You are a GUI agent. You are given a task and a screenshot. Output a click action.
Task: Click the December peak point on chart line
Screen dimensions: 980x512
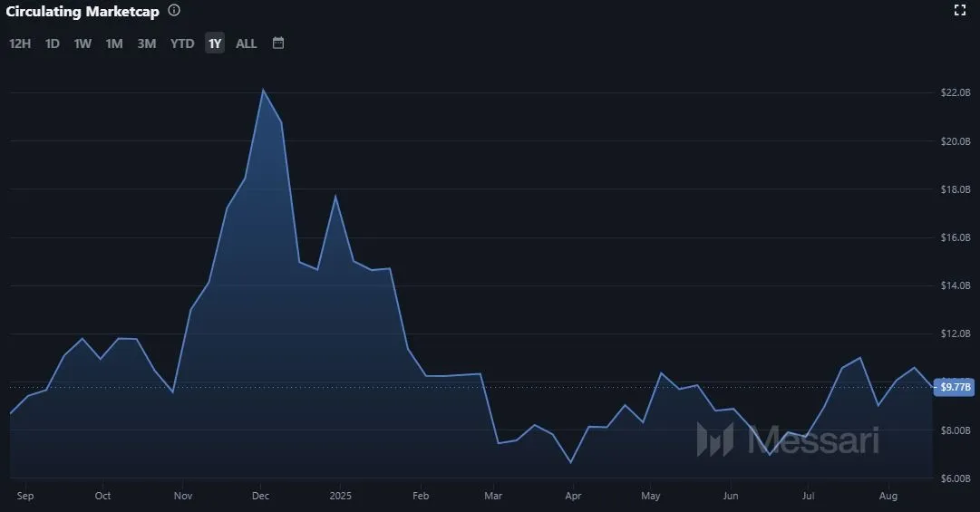tap(263, 90)
